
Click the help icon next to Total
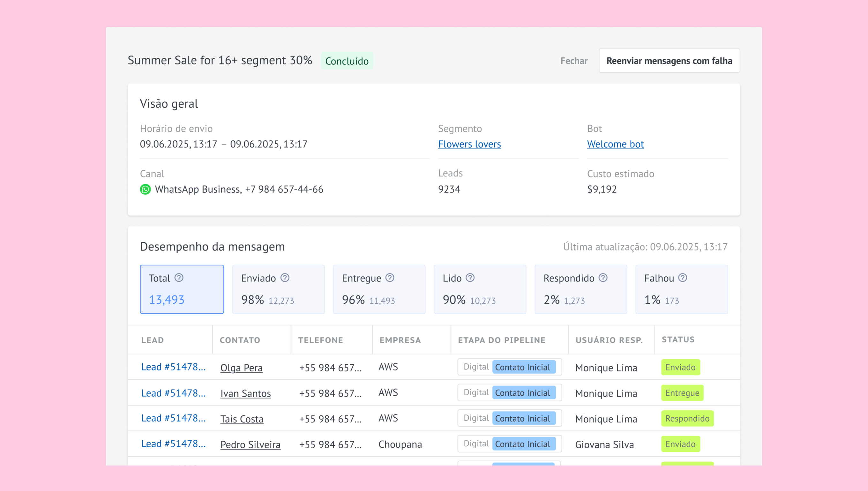click(179, 277)
